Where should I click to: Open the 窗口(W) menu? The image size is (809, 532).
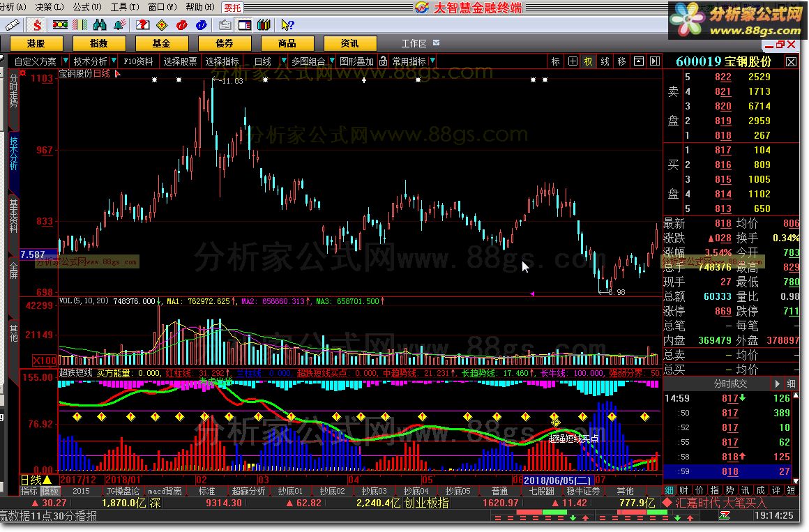162,7
